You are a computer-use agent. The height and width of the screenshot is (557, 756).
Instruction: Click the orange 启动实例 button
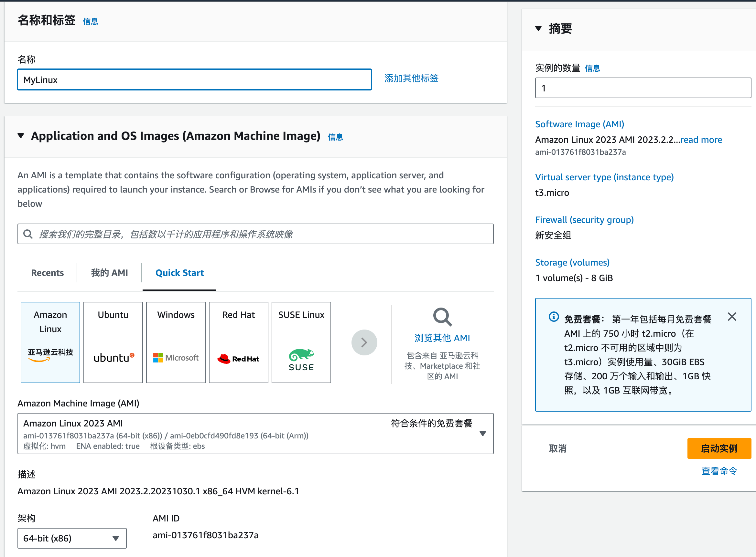pyautogui.click(x=719, y=448)
